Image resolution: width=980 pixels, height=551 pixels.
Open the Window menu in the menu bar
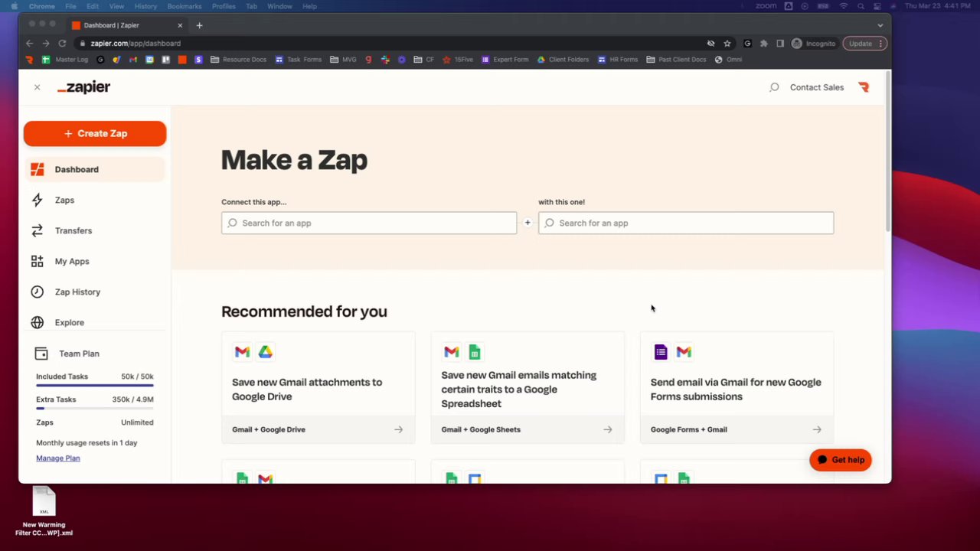(279, 6)
